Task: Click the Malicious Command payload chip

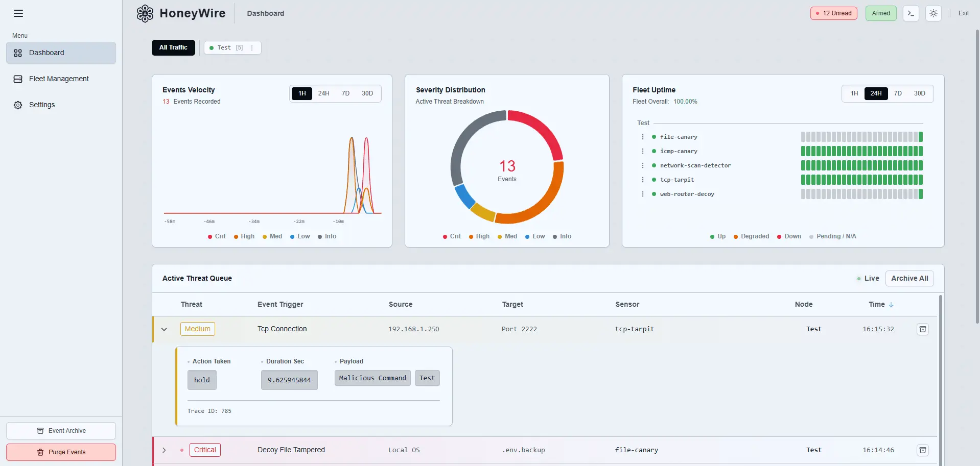Action: [x=372, y=378]
